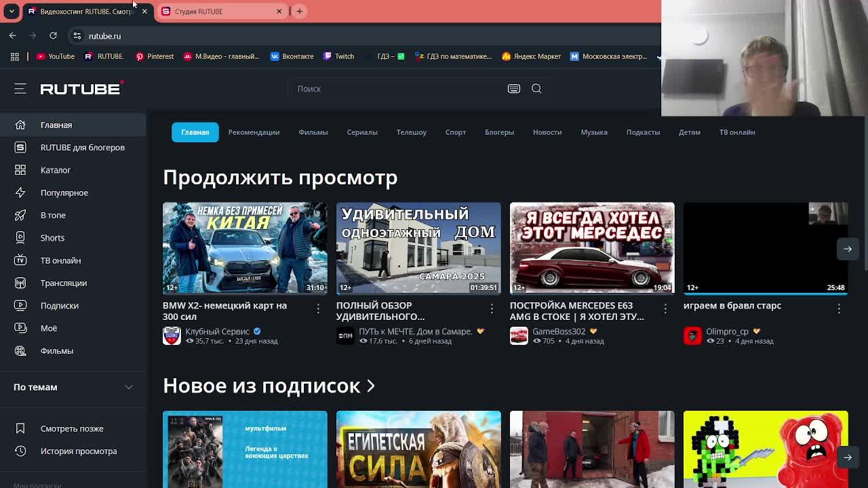This screenshot has width=868, height=488.
Task: Open Я ВСЕГДА ХОТЕЛ ЭТОТ МЕРСЕДЕС thumbnail
Action: (592, 248)
